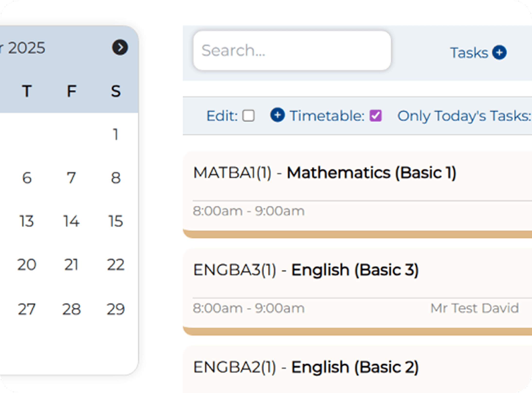Select calendar date 27
Screen dimensions: 532x393
27,309
